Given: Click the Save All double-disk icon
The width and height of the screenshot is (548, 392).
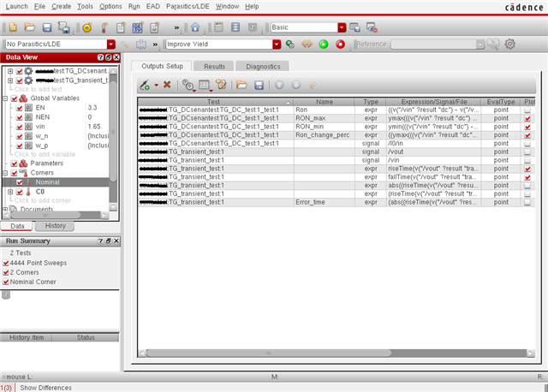Looking at the screenshot, I should tap(64, 27).
